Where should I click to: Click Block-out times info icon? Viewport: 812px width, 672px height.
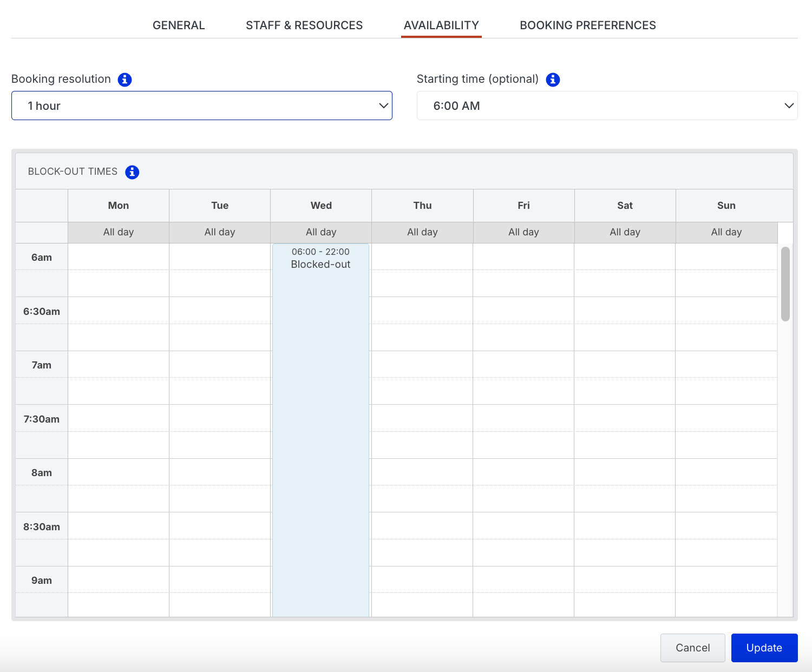(x=132, y=172)
